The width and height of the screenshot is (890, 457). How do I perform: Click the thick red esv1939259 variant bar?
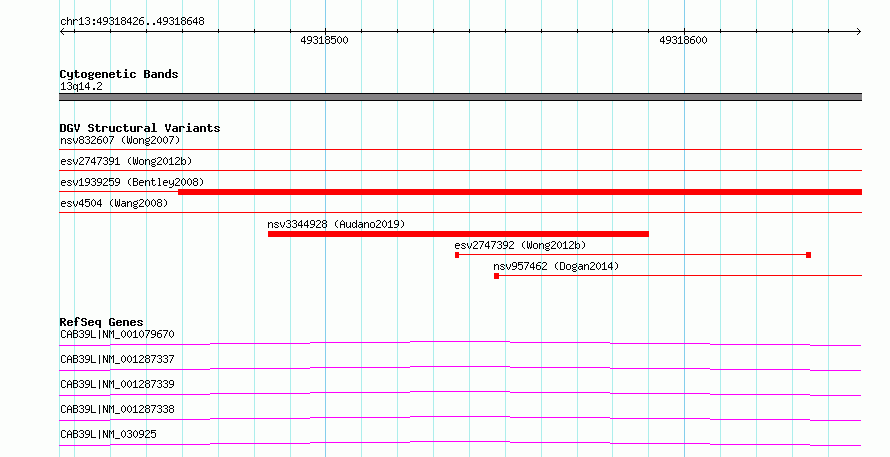pos(520,192)
